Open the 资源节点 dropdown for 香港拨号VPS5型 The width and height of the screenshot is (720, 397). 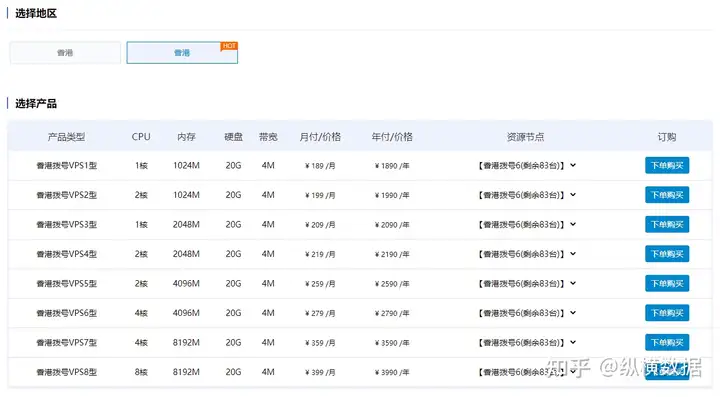527,284
